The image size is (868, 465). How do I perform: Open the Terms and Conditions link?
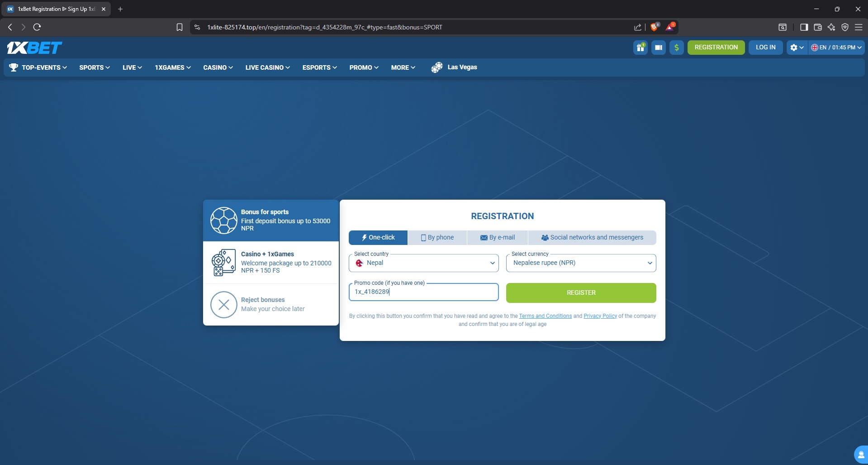(x=545, y=316)
